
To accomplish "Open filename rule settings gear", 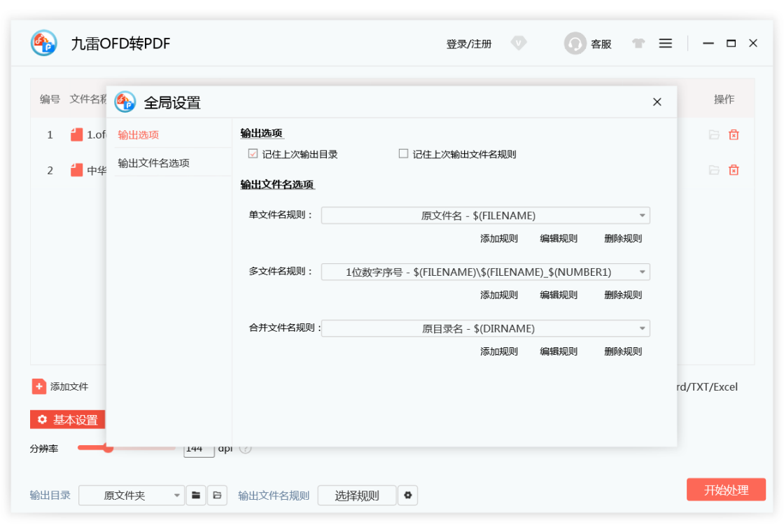I will pos(408,495).
